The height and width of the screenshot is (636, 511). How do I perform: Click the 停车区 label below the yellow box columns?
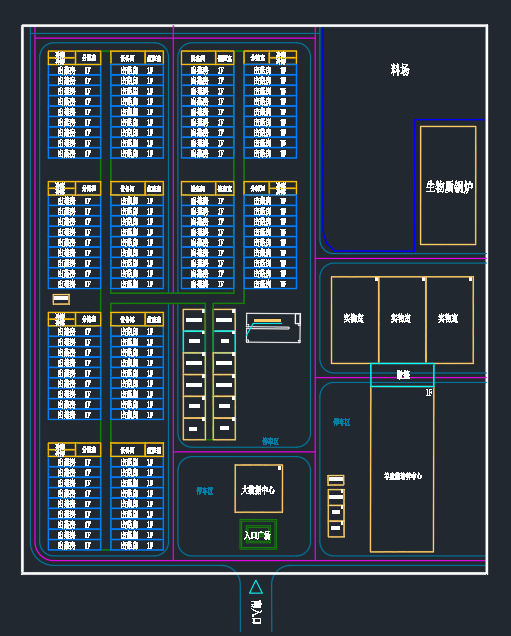[x=271, y=441]
